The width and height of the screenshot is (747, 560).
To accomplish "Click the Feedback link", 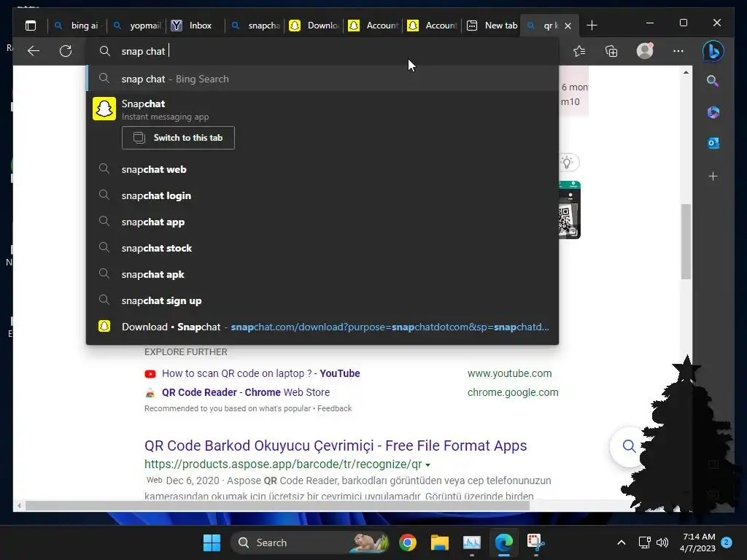I will 334,408.
